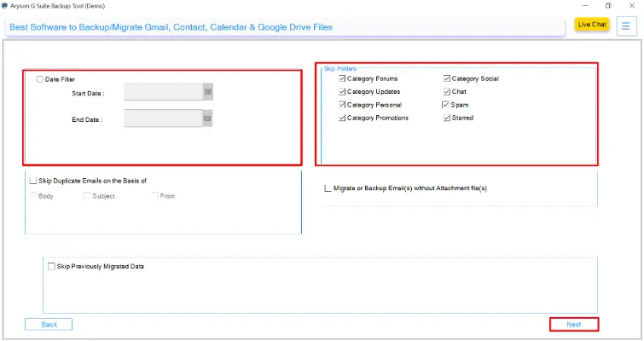Go Back to previous step

tap(49, 324)
